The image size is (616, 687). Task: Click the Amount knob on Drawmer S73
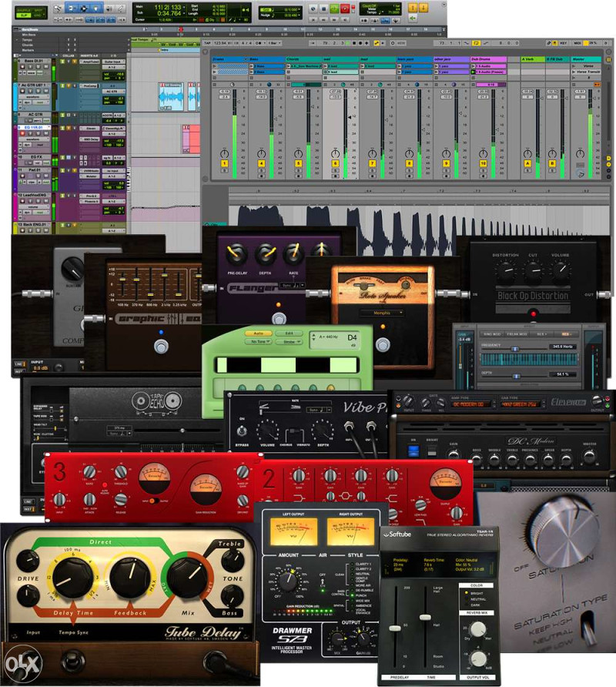(x=288, y=581)
